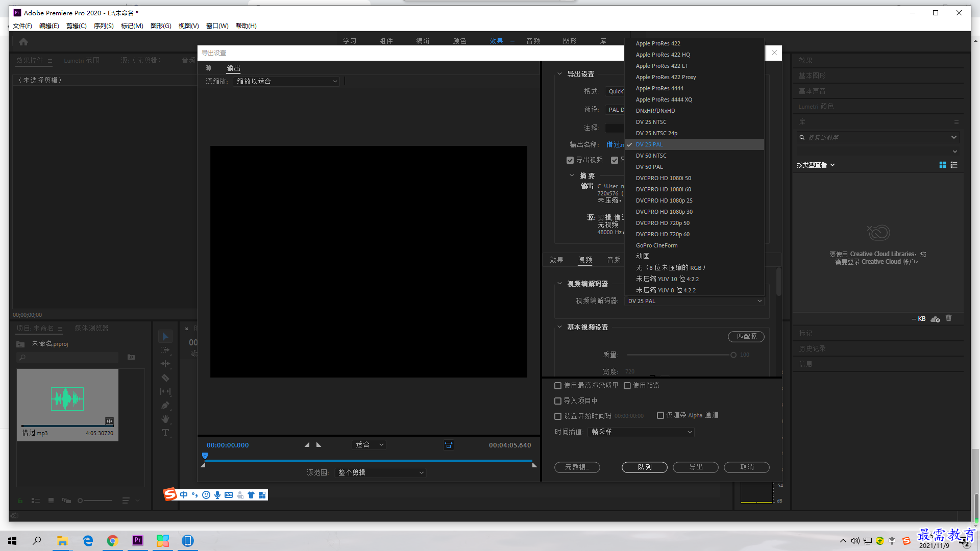This screenshot has width=980, height=551.
Task: Choose Apple ProRes 422 HQ from list
Action: click(694, 55)
